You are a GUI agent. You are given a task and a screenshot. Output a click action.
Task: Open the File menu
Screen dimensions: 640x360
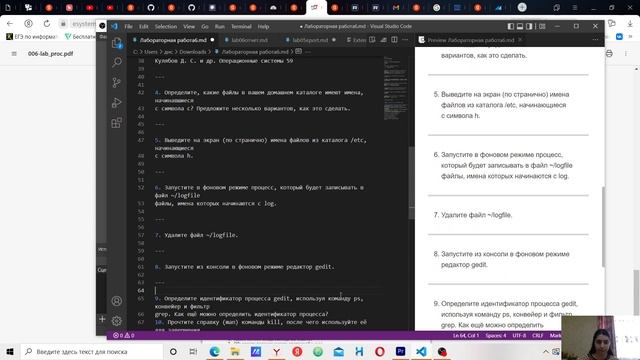coord(128,26)
